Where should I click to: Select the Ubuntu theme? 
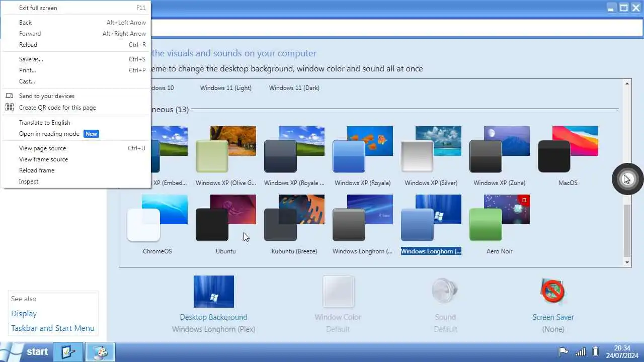point(225,224)
